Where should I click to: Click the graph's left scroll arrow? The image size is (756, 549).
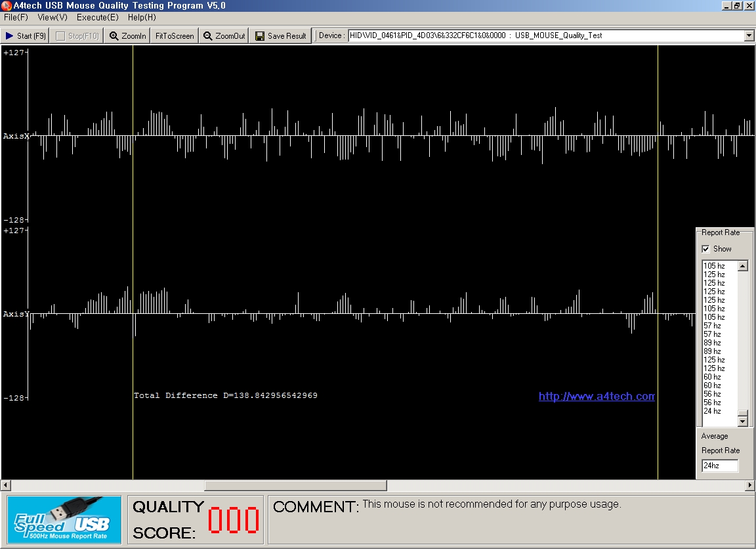5,485
